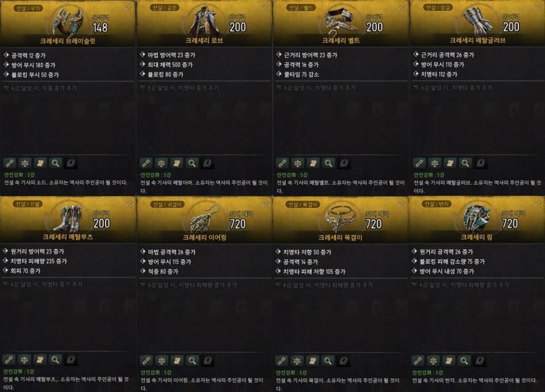Click scale compare icon on 크레세리 목걸이 card
Image resolution: width=545 pixels, height=392 pixels.
297,361
